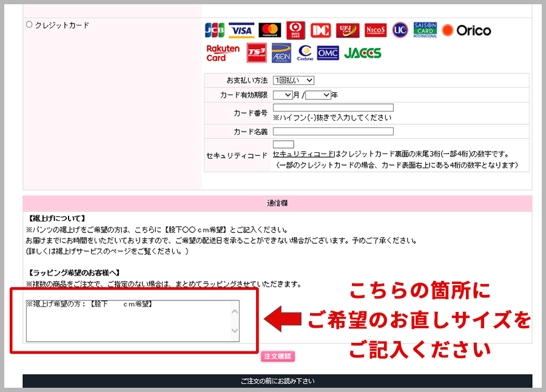Click the JACCS logo
Image resolution: width=546 pixels, height=392 pixels.
pyautogui.click(x=363, y=53)
